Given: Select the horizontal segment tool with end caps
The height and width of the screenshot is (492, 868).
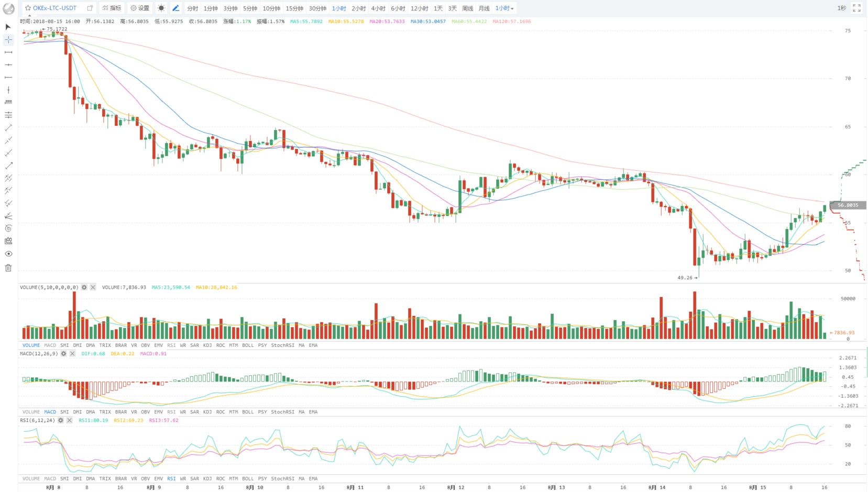Looking at the screenshot, I should [8, 52].
